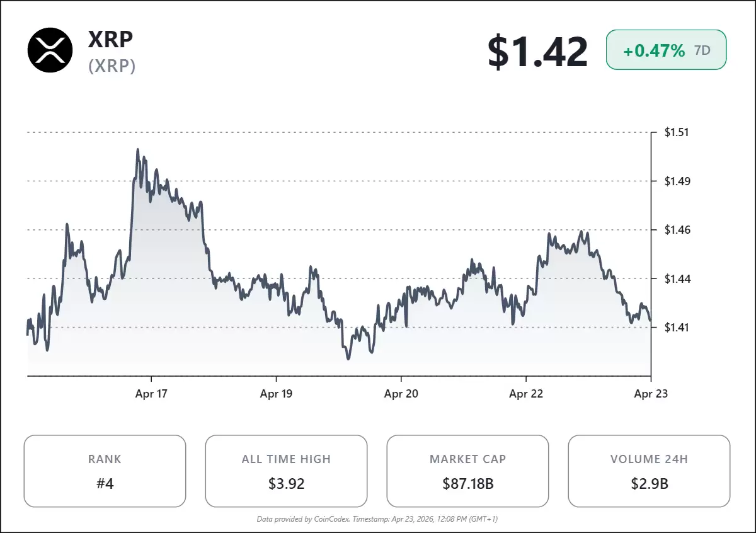Viewport: 756px width, 533px height.
Task: Click the $1.51 price axis label
Action: [x=677, y=132]
